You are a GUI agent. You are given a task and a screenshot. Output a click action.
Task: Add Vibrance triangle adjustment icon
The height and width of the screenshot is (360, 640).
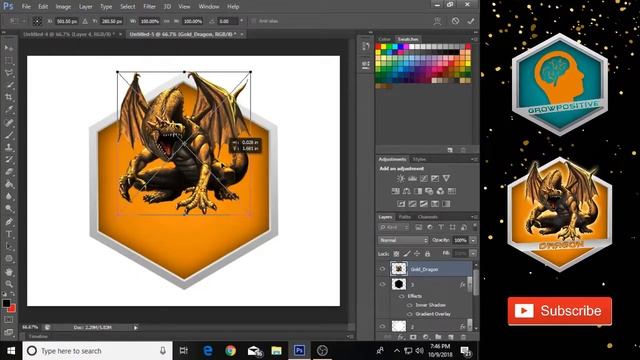click(446, 178)
